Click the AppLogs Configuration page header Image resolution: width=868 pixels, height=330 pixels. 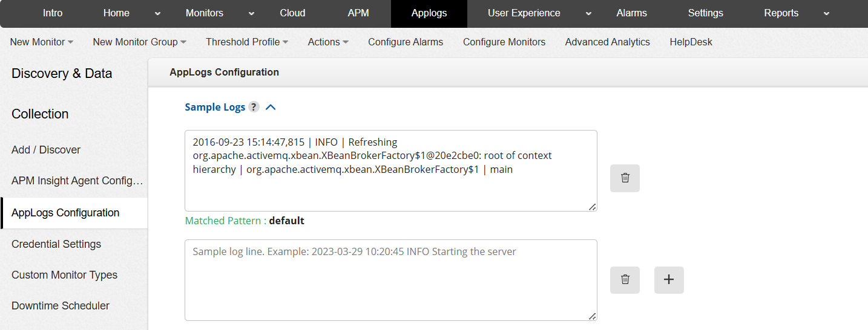click(x=224, y=72)
